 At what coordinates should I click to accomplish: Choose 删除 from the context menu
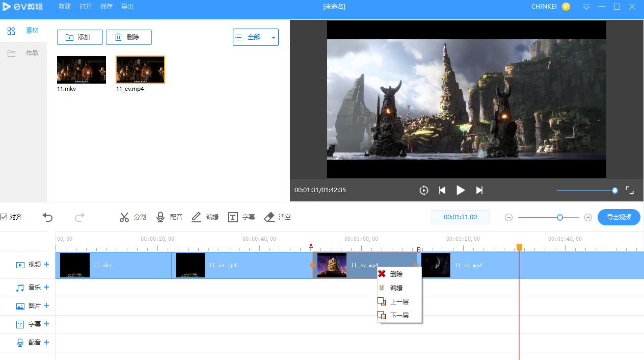(396, 274)
